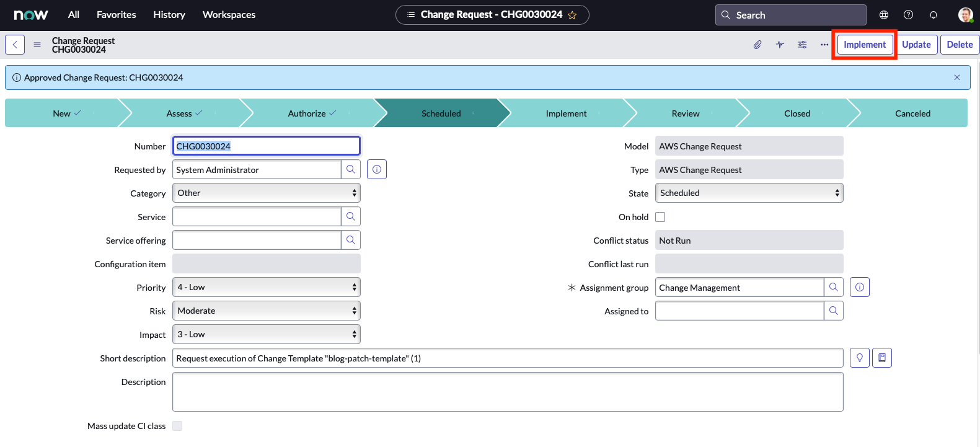Screen dimensions: 980x447
Task: Open the form context hamburger menu
Action: point(37,45)
